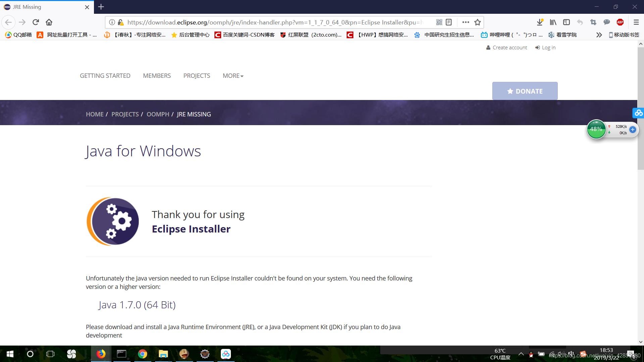Click the browser forward arrow

click(22, 22)
